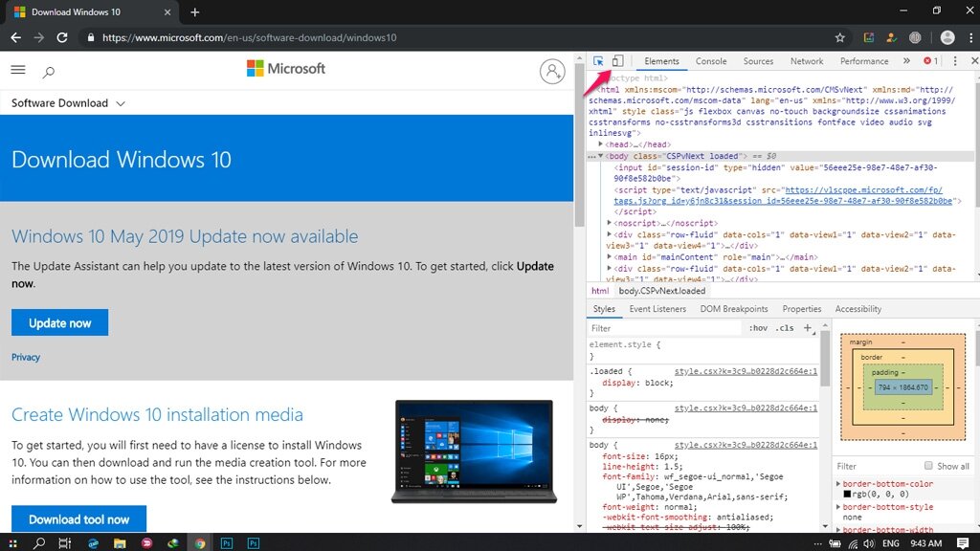
Task: Click the box model content size
Action: coord(902,387)
